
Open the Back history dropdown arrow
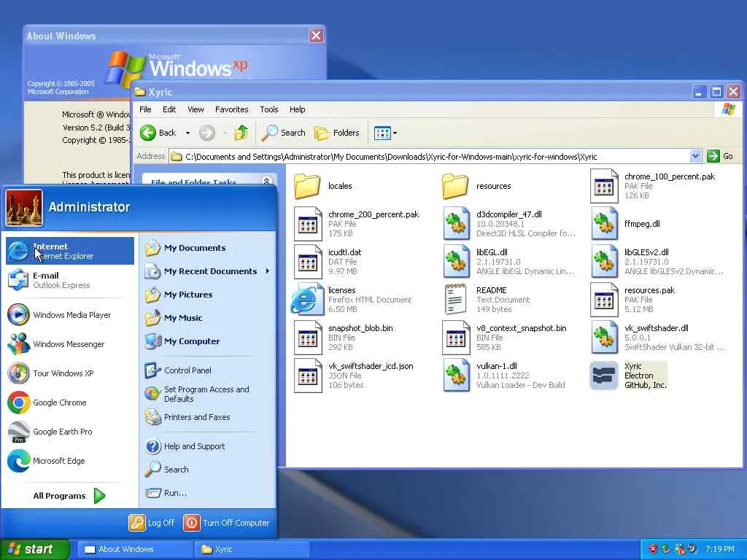pyautogui.click(x=187, y=133)
